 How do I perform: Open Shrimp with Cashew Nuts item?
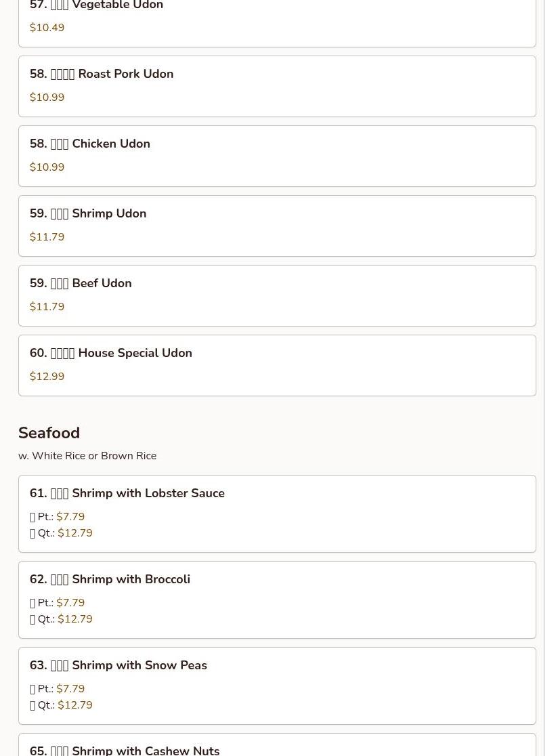[x=277, y=745]
